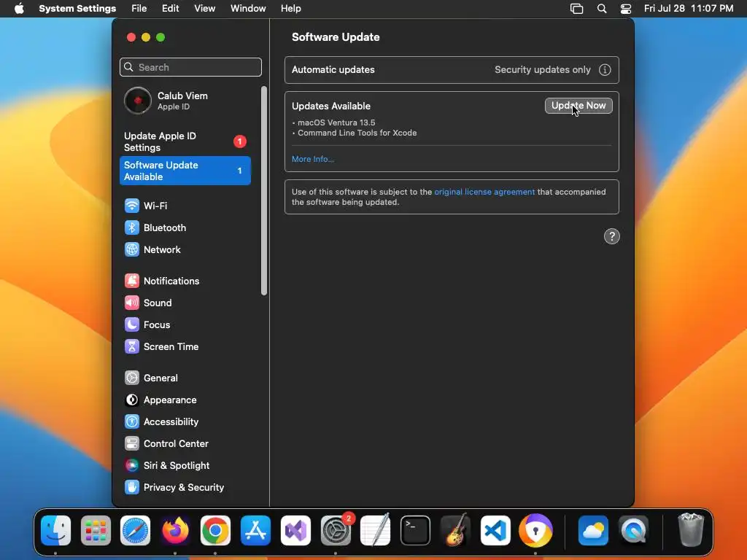Click the question mark help button

(x=612, y=236)
